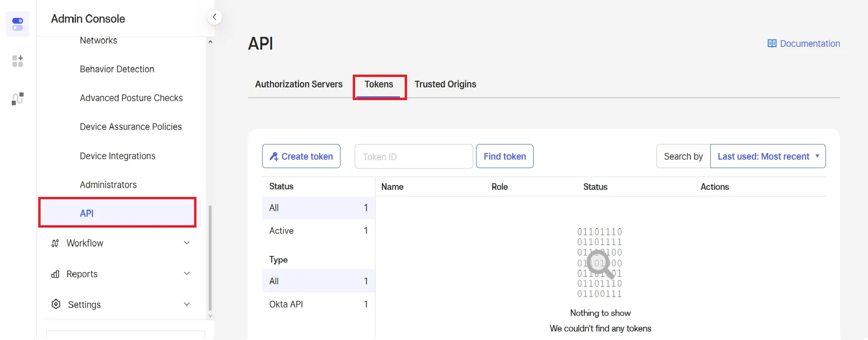Viewport: 868px width, 340px height.
Task: Open the add-apps grid icon in left rail
Action: 17,61
